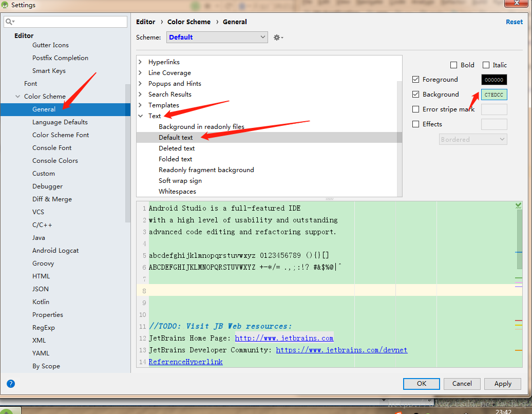Viewport: 532px width, 414px height.
Task: Click the Error stripe mark color swatch
Action: click(494, 109)
